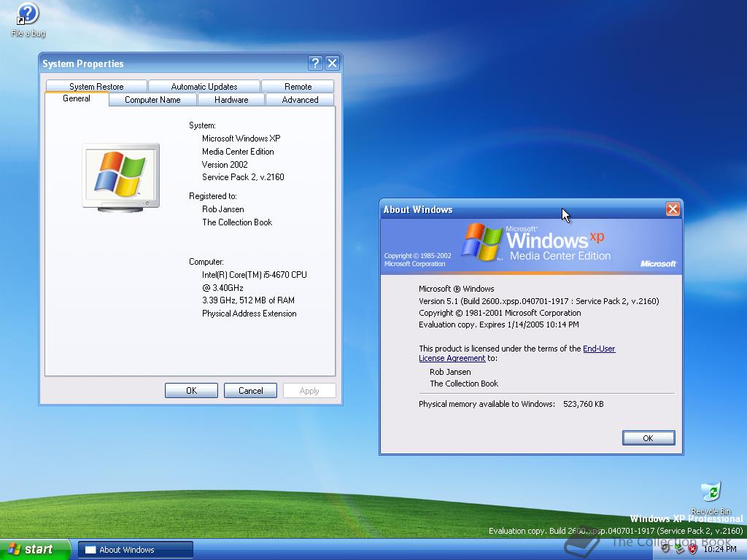Switch to the System Restore tab
The width and height of the screenshot is (747, 560).
[96, 86]
